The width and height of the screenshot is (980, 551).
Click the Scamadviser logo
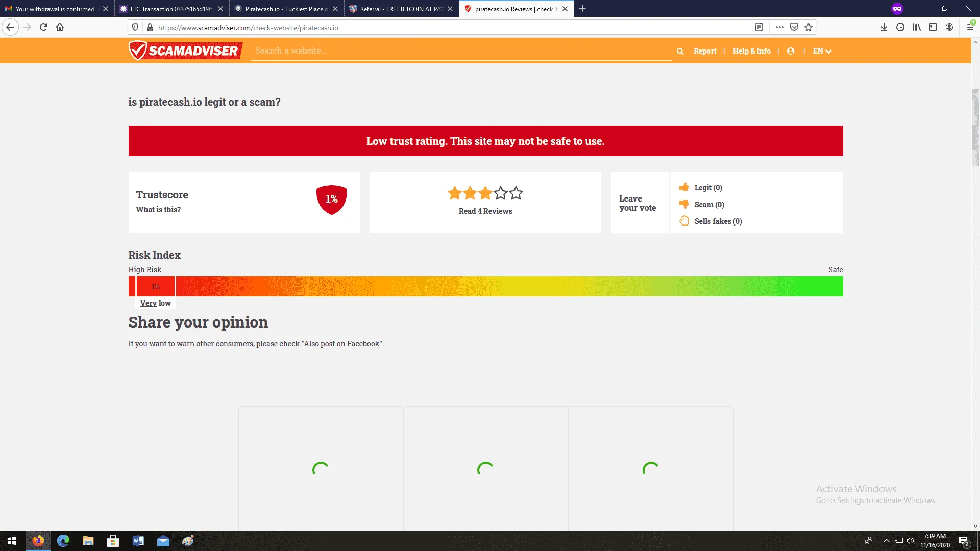(x=185, y=51)
